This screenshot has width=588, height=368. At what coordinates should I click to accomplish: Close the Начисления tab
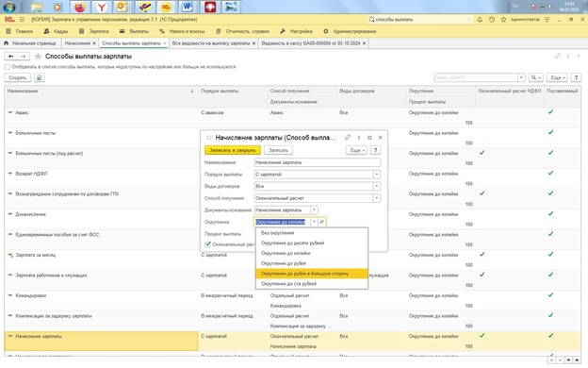pyautogui.click(x=94, y=43)
